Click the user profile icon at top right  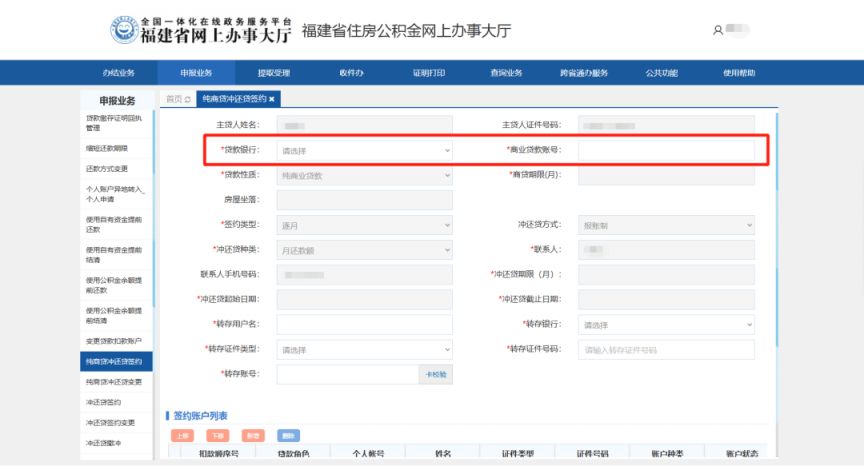(x=717, y=30)
